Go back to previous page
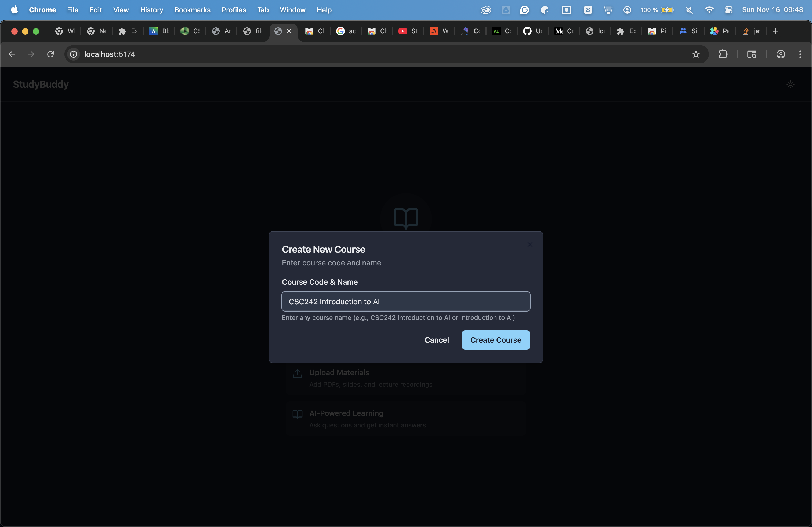 [12, 54]
